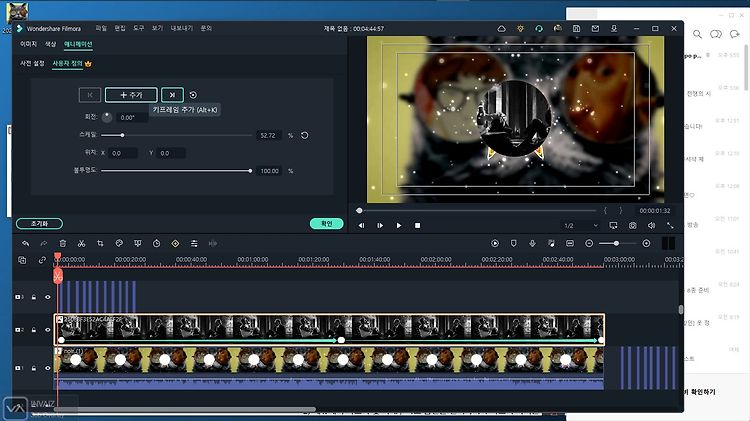This screenshot has height=421, width=750.
Task: Click the position X input field
Action: coord(123,153)
